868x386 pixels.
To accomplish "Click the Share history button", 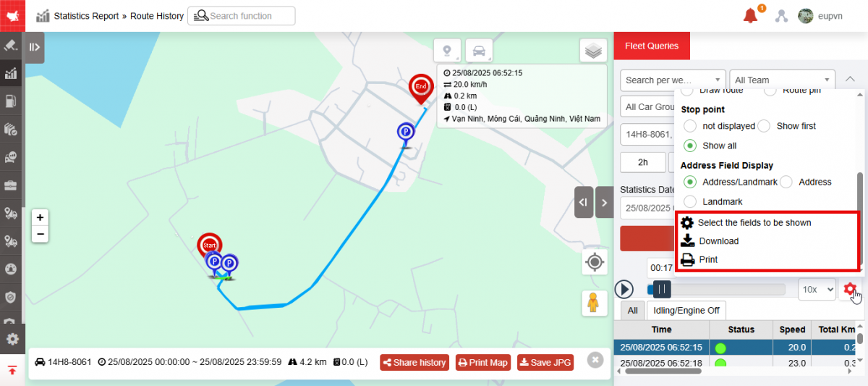I will [414, 363].
